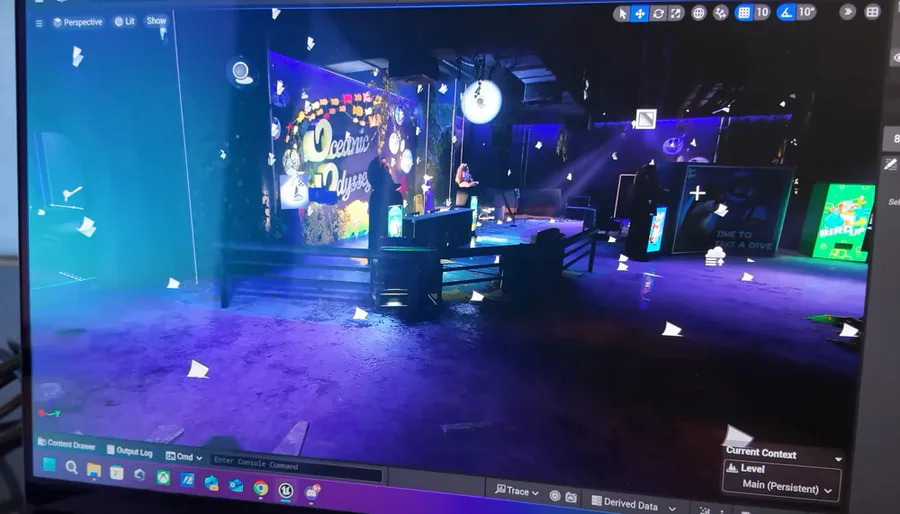
Task: Open the surface snapping options
Action: click(720, 13)
